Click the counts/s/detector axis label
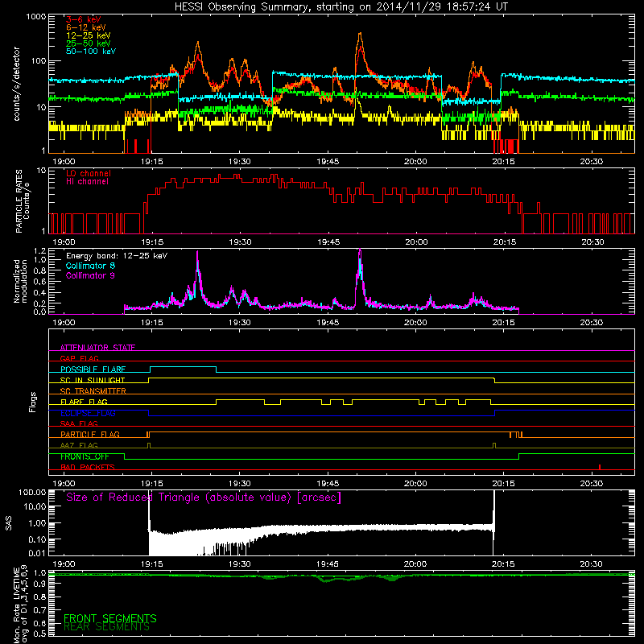This screenshot has height=644, width=644. pyautogui.click(x=16, y=84)
